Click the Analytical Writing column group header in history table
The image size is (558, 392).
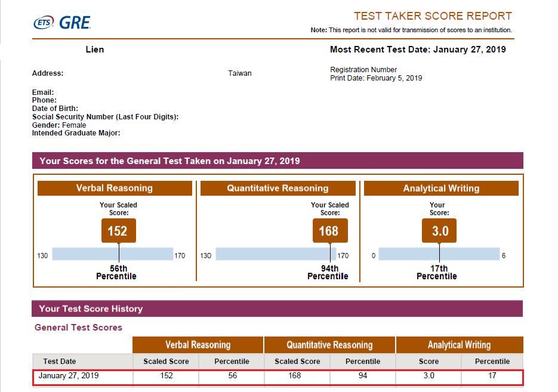(x=460, y=345)
